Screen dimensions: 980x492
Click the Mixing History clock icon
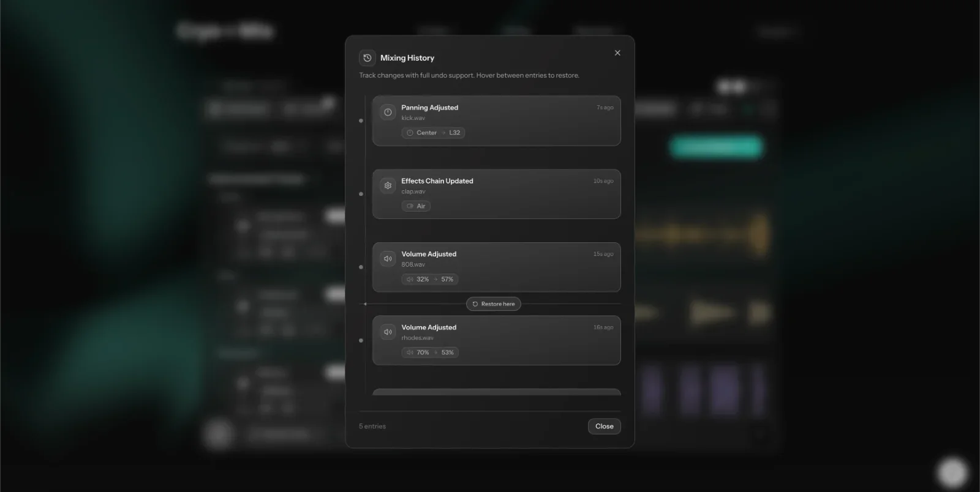pos(367,58)
